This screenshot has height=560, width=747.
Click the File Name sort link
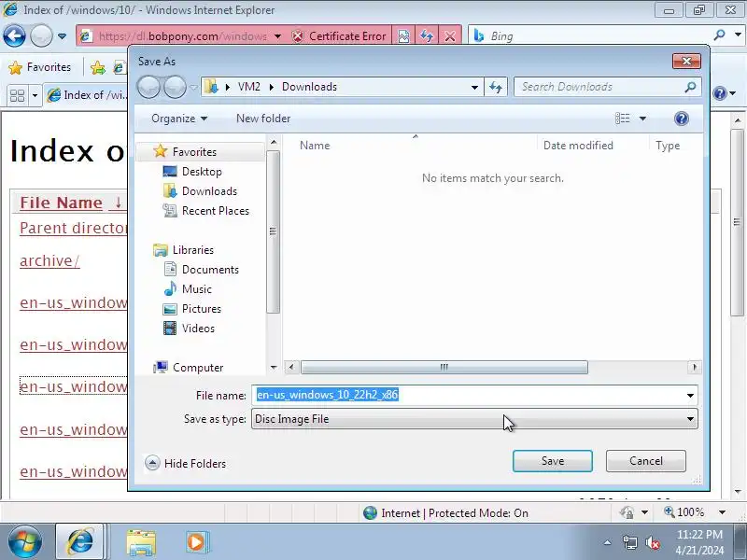coord(62,203)
